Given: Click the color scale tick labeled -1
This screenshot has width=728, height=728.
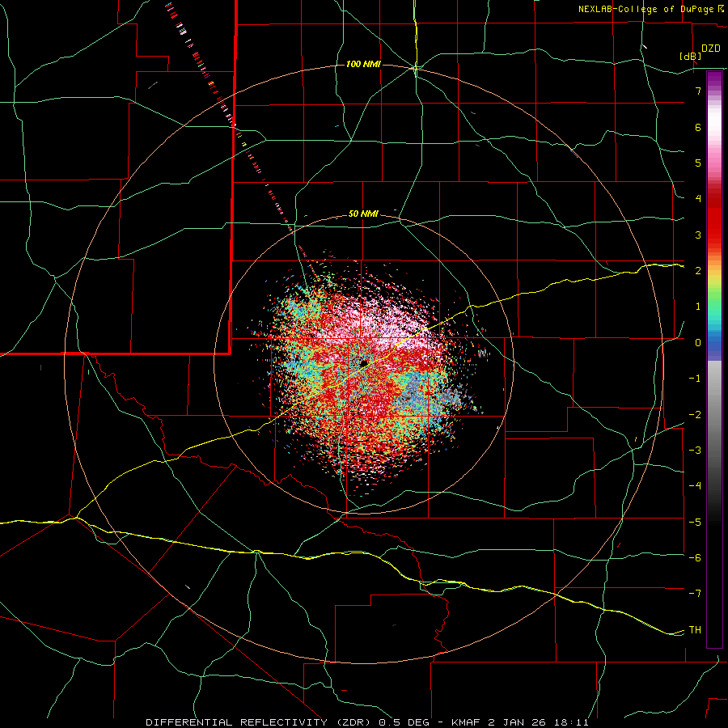Looking at the screenshot, I should (695, 379).
